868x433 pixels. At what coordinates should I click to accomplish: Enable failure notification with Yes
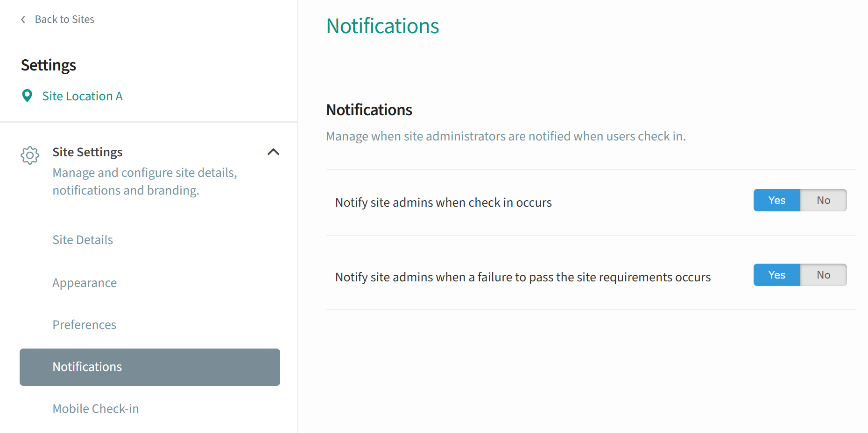tap(776, 275)
